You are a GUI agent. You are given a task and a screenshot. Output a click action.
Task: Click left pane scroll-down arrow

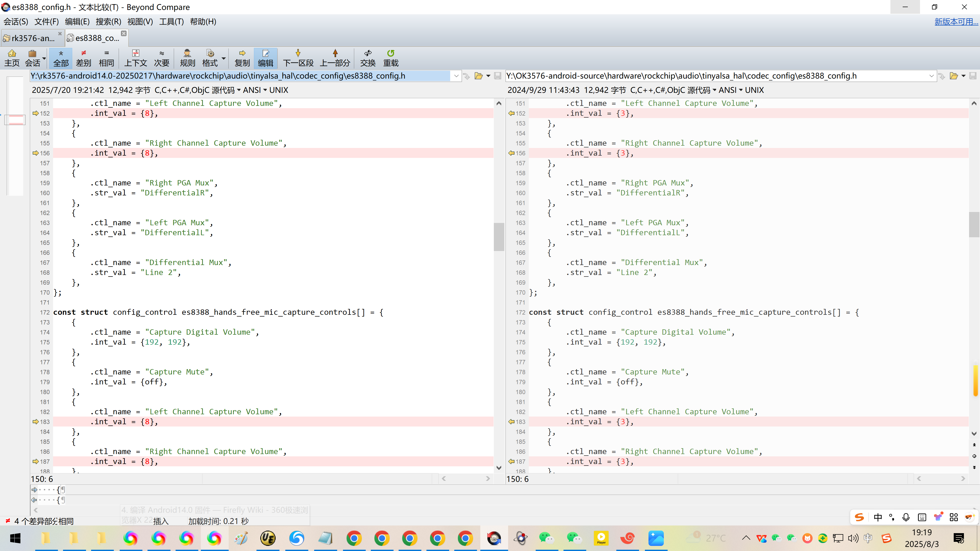point(499,468)
